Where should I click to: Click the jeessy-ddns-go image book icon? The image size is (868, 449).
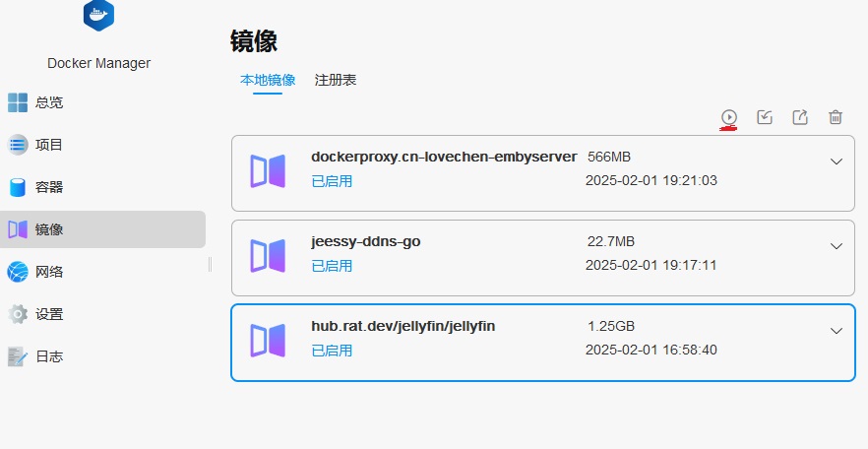coord(268,256)
